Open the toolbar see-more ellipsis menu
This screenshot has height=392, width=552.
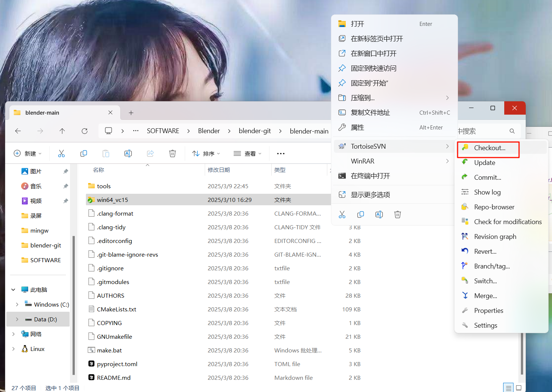281,153
